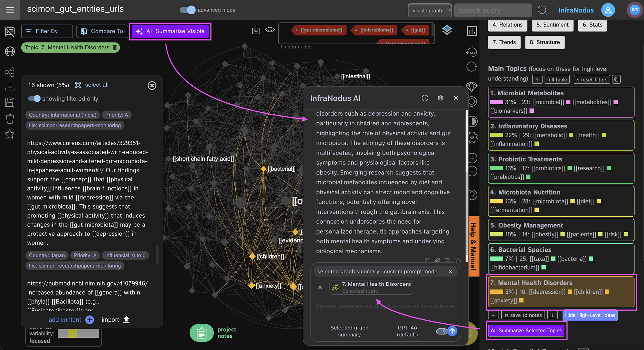
Task: Click AI: Summarise Visible button
Action: point(170,31)
